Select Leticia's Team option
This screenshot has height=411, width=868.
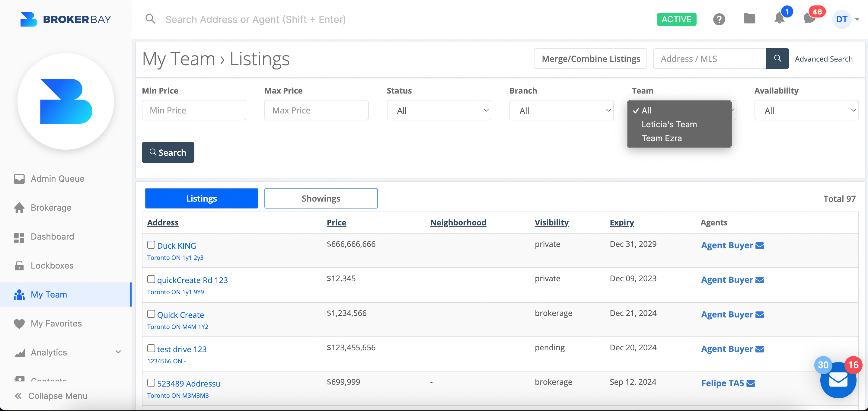tap(679, 124)
